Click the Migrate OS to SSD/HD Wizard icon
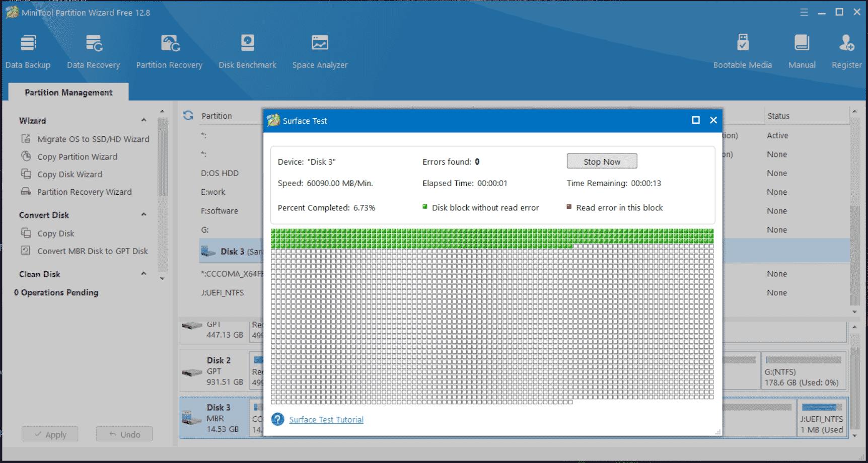 (26, 138)
